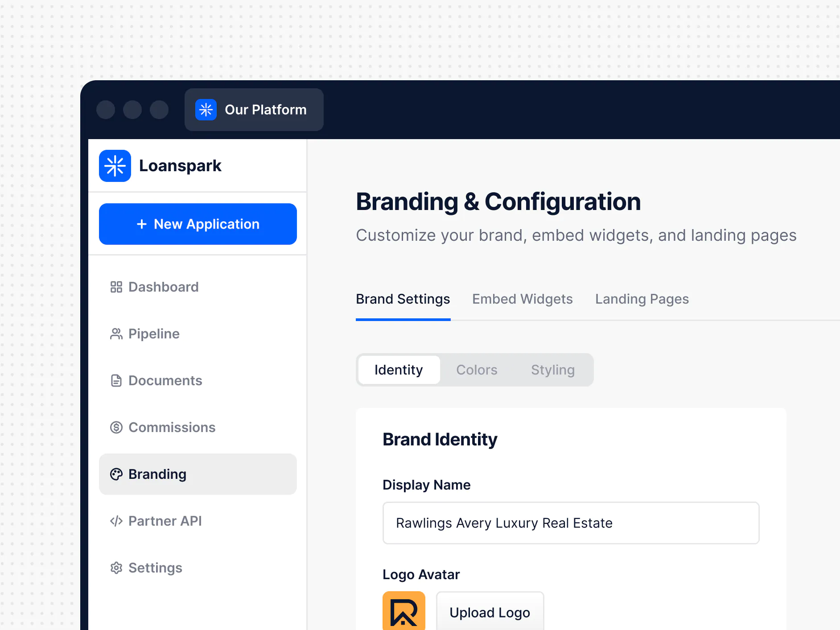Click the Branding palette icon

pyautogui.click(x=116, y=474)
